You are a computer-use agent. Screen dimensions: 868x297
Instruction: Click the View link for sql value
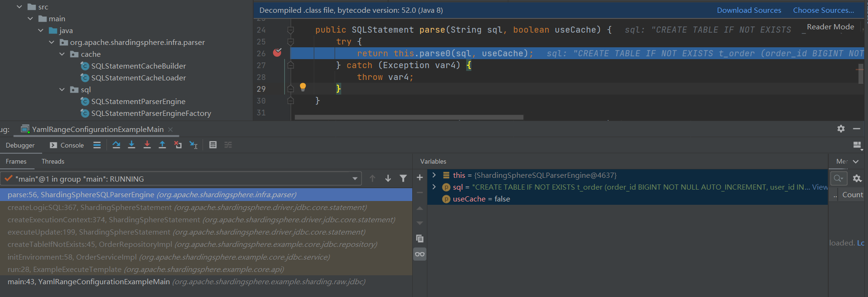820,187
